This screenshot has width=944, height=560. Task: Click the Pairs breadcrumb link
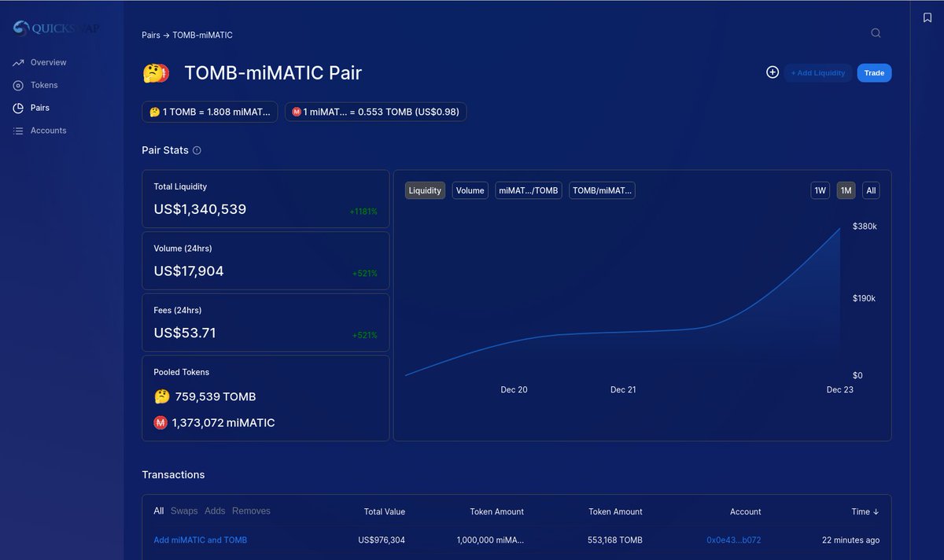click(151, 35)
